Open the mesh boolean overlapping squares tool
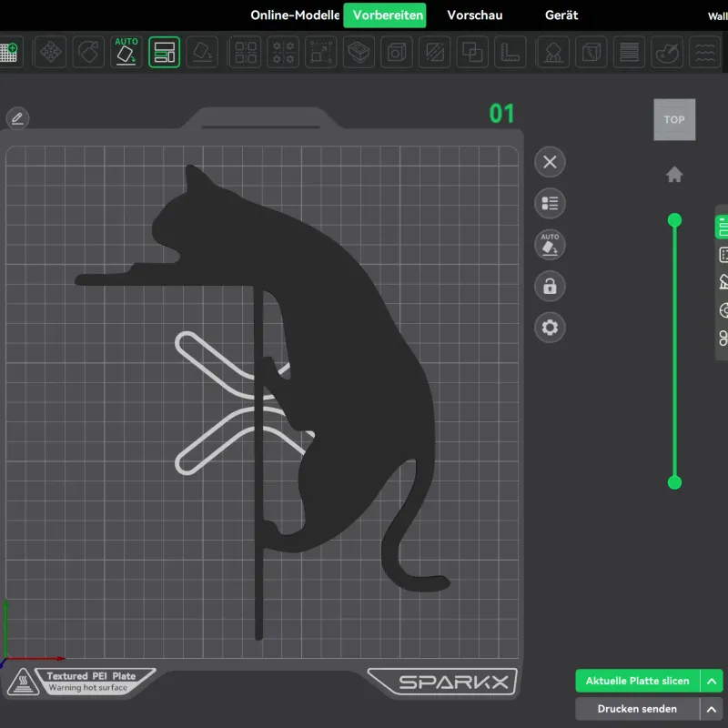Image resolution: width=728 pixels, height=728 pixels. pos(472,52)
